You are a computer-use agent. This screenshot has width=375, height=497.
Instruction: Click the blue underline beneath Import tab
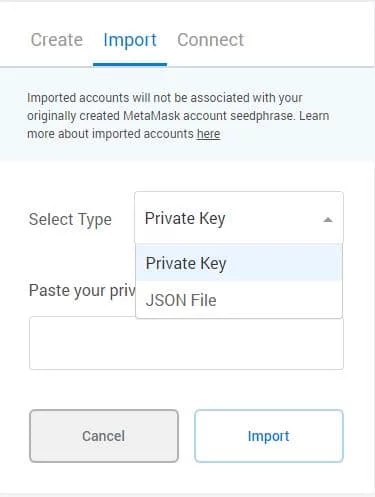pyautogui.click(x=130, y=64)
